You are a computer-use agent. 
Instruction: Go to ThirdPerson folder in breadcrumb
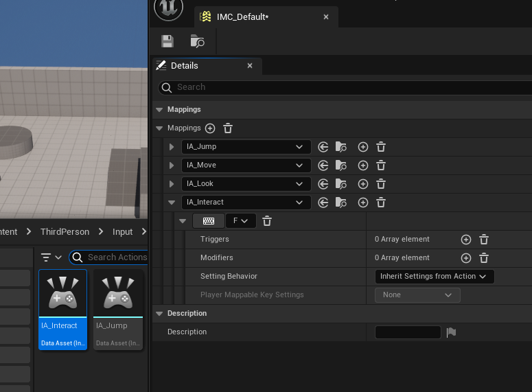(65, 232)
